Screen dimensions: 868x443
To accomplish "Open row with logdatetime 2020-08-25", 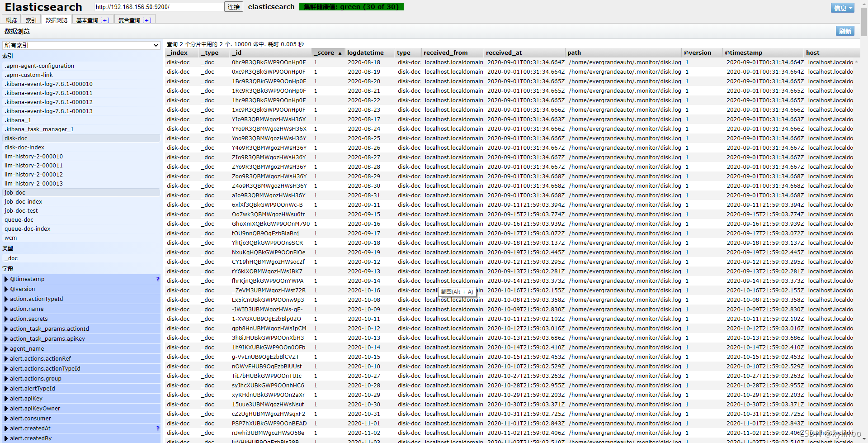I will tap(509, 138).
